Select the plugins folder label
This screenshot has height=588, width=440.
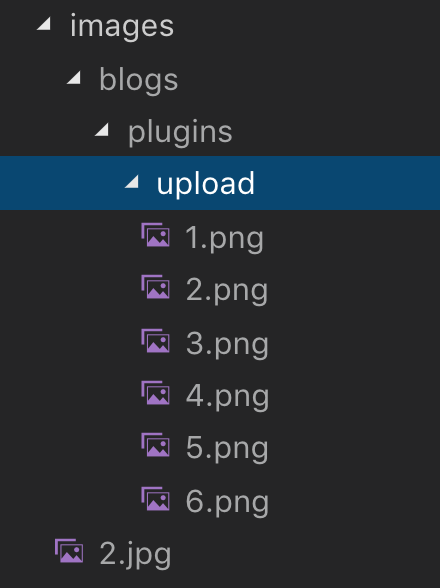(x=180, y=132)
